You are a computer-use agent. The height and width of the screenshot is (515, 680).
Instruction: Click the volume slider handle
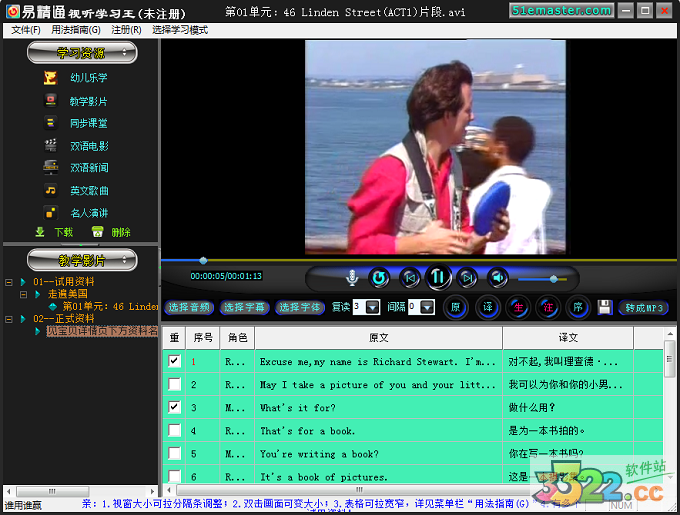tap(553, 279)
